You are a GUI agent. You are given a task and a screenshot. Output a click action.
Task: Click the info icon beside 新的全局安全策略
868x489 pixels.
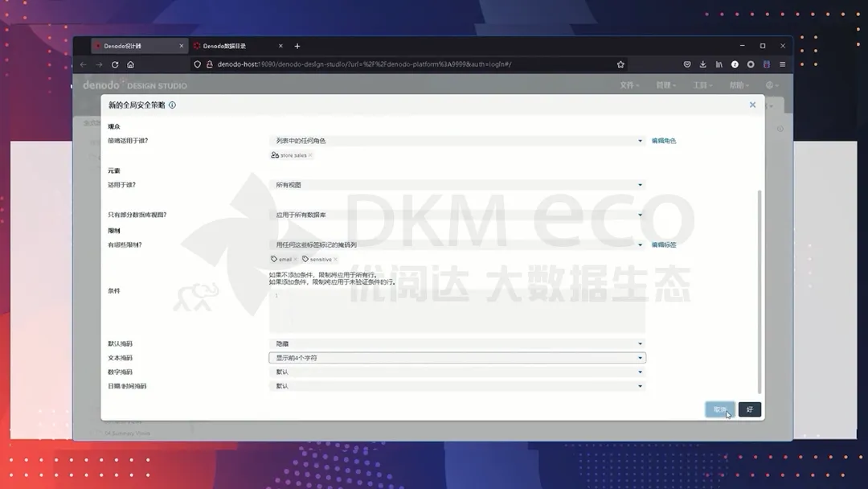172,105
